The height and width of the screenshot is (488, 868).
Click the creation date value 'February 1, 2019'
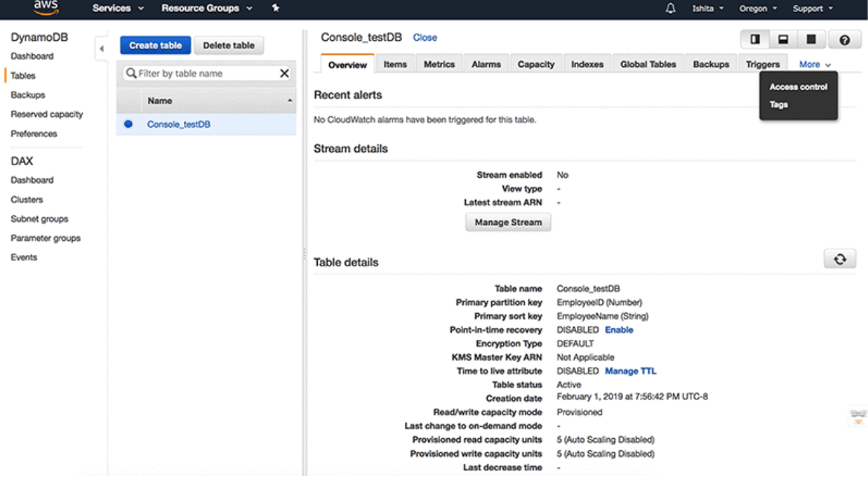pos(631,396)
